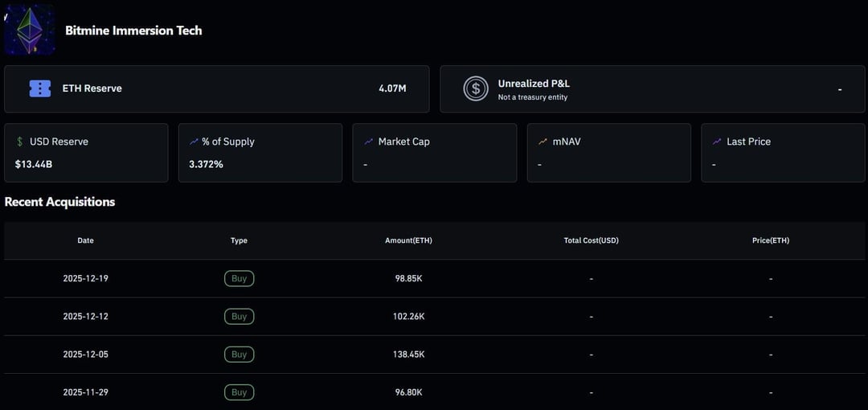
Task: Click the Total Cost(USD) column header
Action: pos(591,240)
